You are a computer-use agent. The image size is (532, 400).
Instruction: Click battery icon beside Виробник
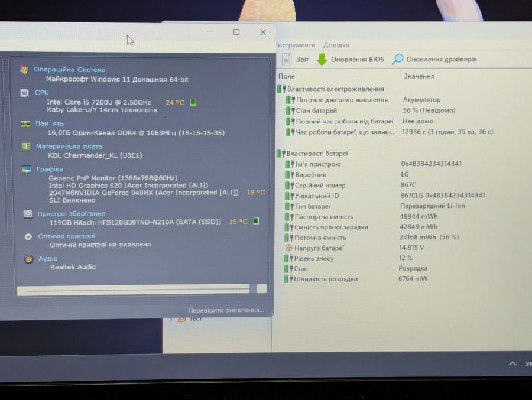click(288, 174)
